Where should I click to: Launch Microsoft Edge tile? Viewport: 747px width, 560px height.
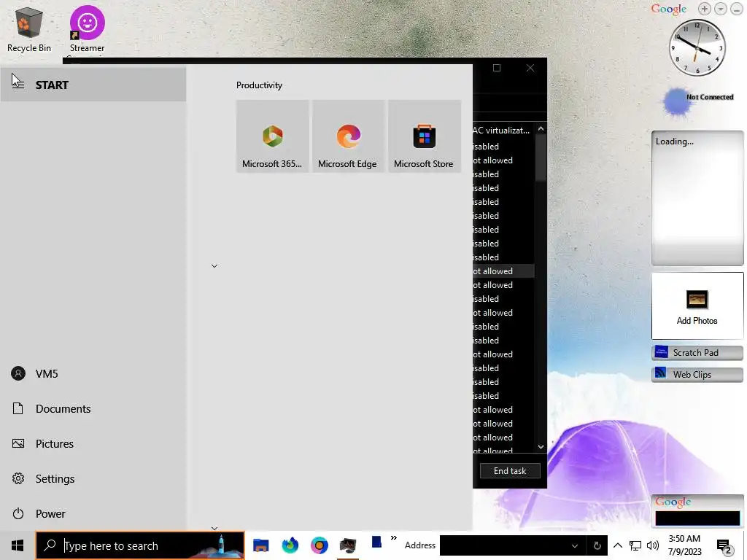tap(348, 136)
